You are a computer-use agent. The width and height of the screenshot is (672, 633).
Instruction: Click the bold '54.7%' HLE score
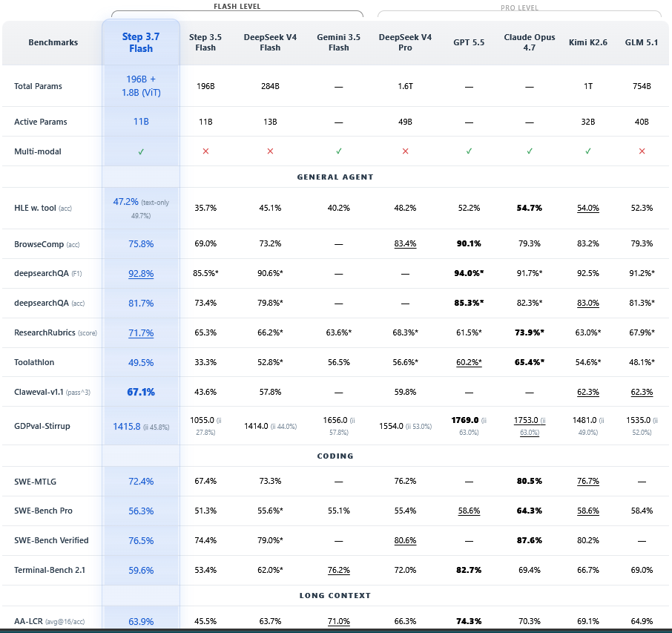[530, 208]
